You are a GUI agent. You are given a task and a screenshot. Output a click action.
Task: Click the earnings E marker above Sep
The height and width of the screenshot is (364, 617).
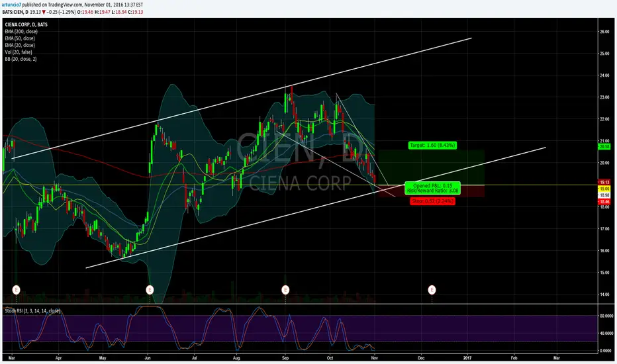285,290
